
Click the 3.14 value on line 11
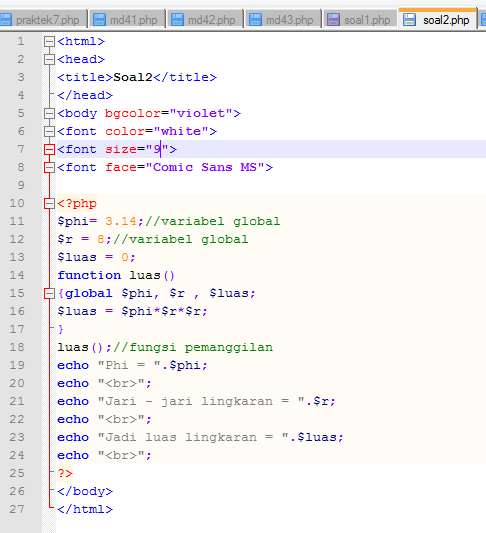[x=121, y=221]
